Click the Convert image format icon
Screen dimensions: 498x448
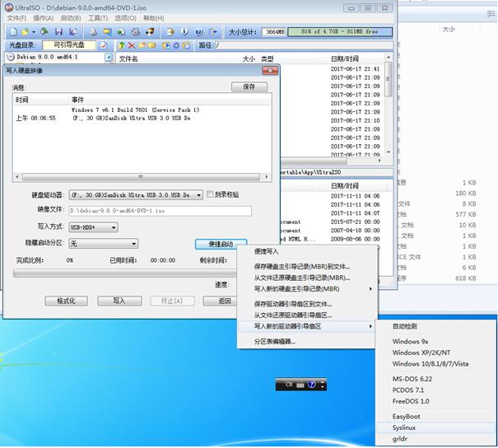coord(121,32)
